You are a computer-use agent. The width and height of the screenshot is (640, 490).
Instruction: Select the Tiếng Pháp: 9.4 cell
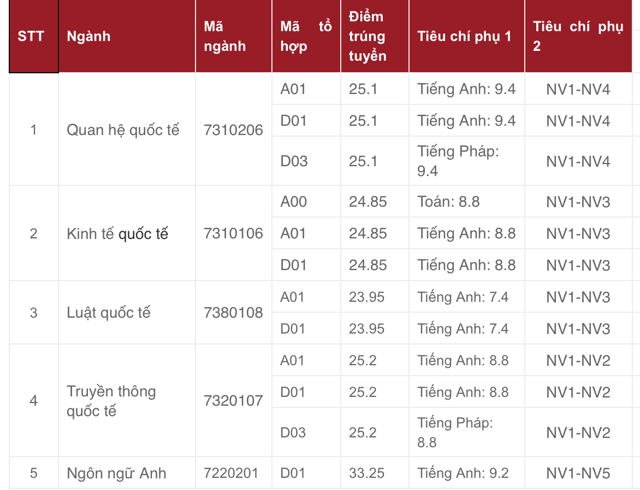[457, 161]
